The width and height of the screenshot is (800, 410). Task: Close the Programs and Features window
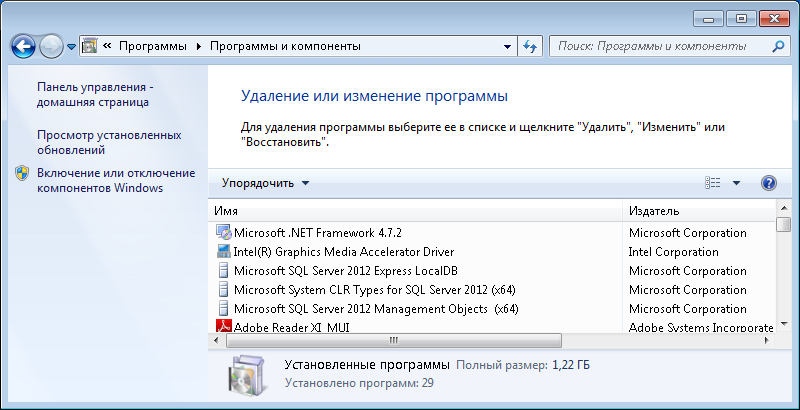point(774,19)
